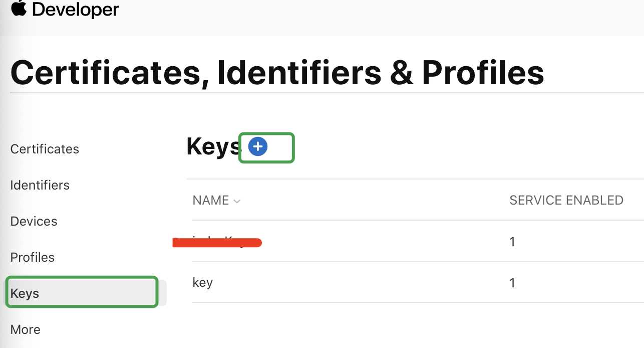Toggle sort order arrow beside NAME
This screenshot has width=644, height=348.
[237, 201]
